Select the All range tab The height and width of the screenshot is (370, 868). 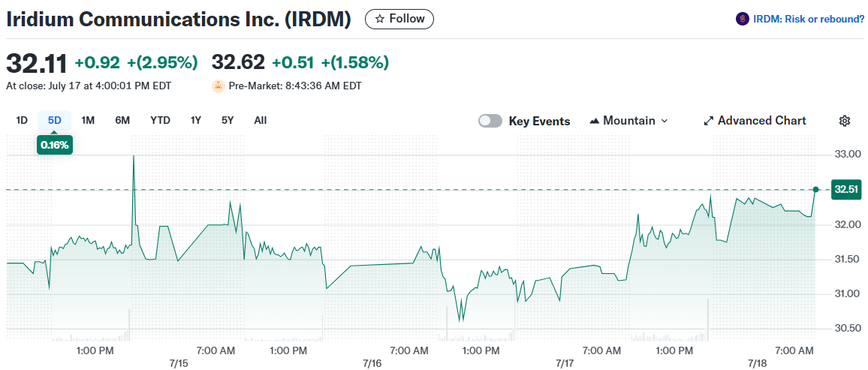pos(261,120)
